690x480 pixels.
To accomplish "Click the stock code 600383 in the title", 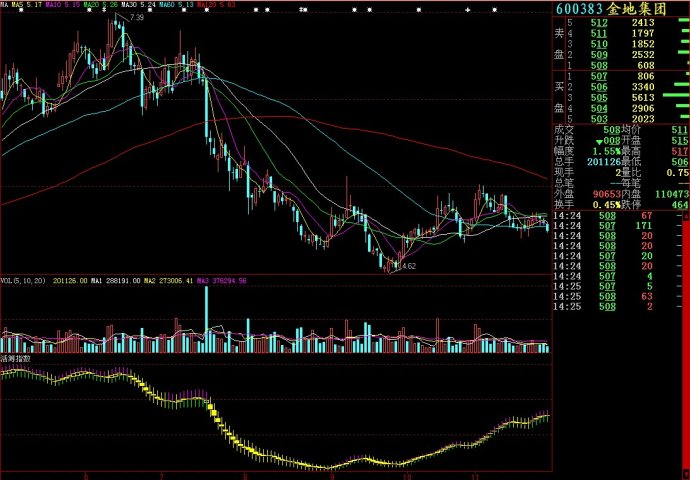I will pyautogui.click(x=580, y=9).
